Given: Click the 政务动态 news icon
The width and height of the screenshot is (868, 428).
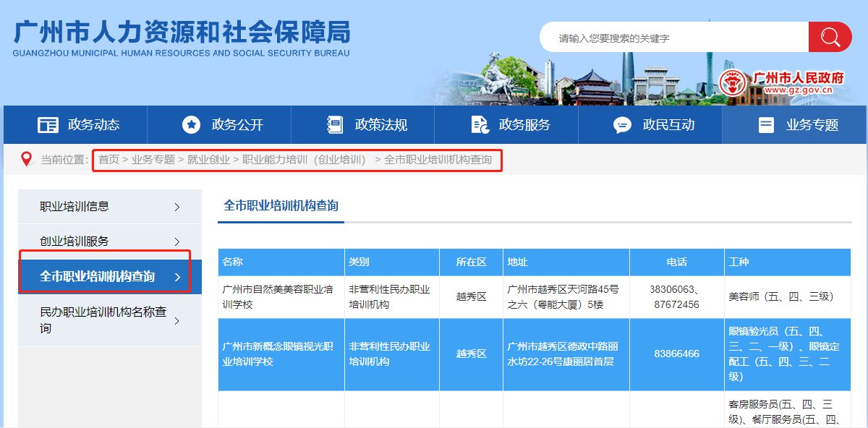Looking at the screenshot, I should [48, 125].
